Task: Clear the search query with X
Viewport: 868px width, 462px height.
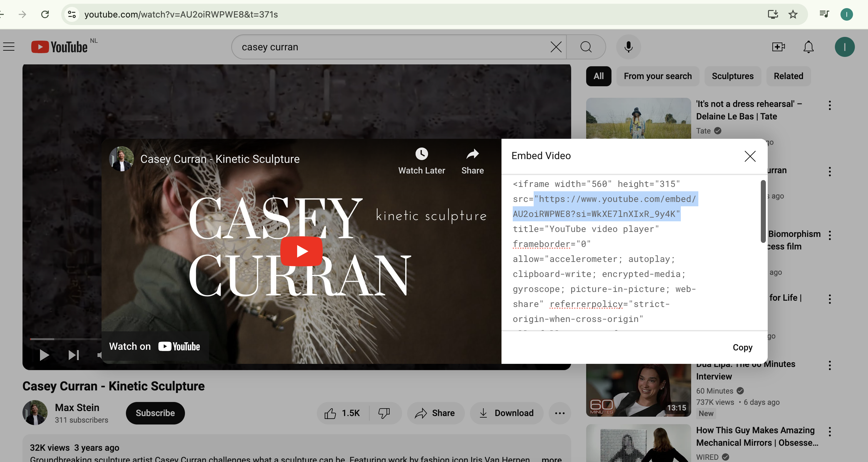Action: pyautogui.click(x=556, y=47)
